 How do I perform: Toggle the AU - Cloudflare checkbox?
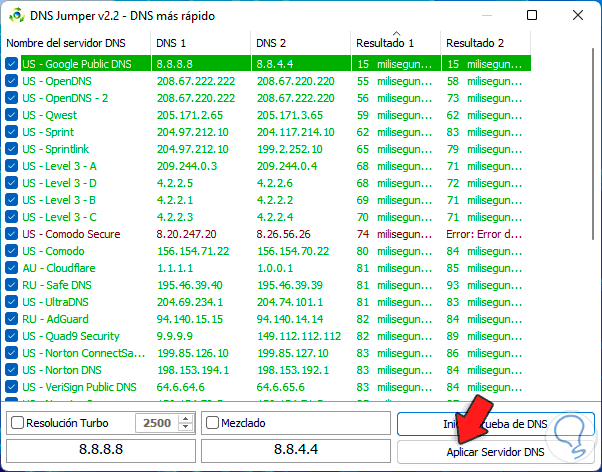(12, 268)
